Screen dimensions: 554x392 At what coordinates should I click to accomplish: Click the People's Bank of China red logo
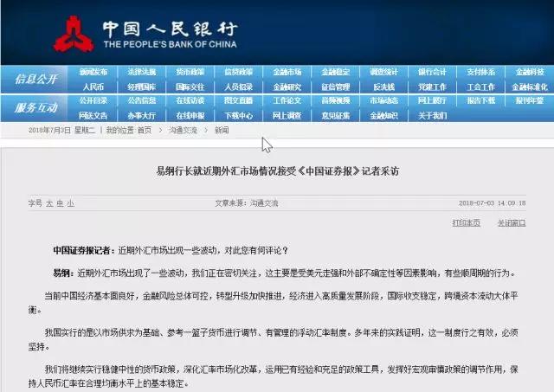[74, 35]
